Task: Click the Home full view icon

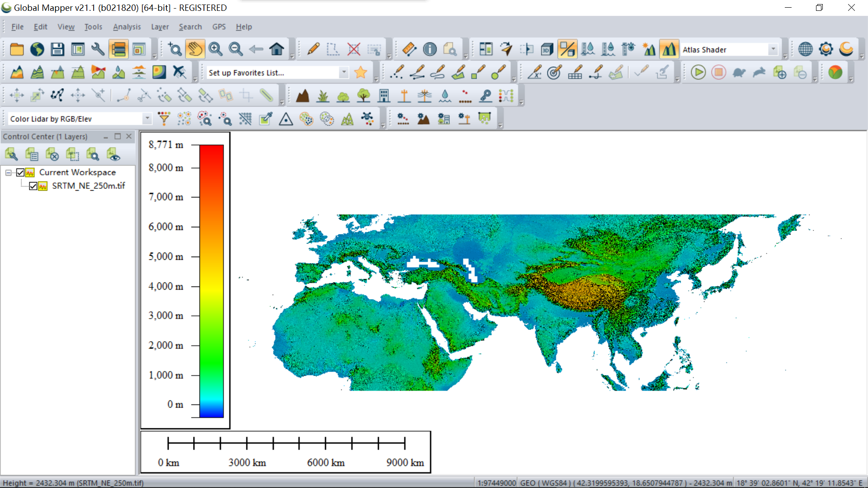Action: pos(277,49)
